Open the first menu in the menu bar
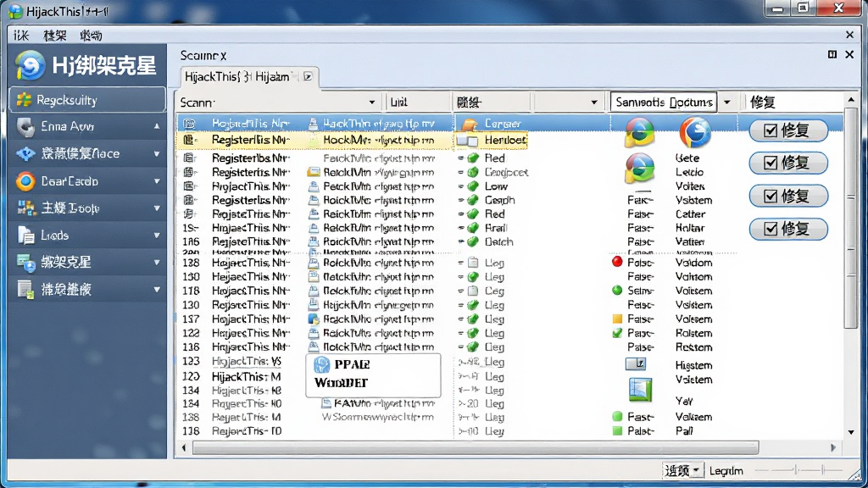 coord(21,36)
